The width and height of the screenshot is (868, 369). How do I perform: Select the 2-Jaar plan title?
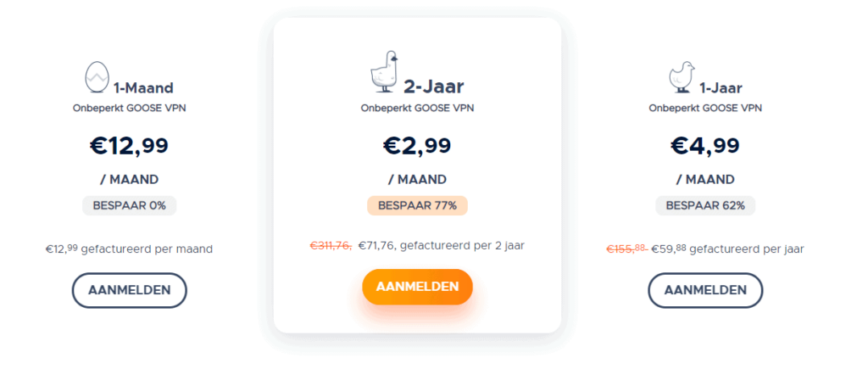click(433, 86)
